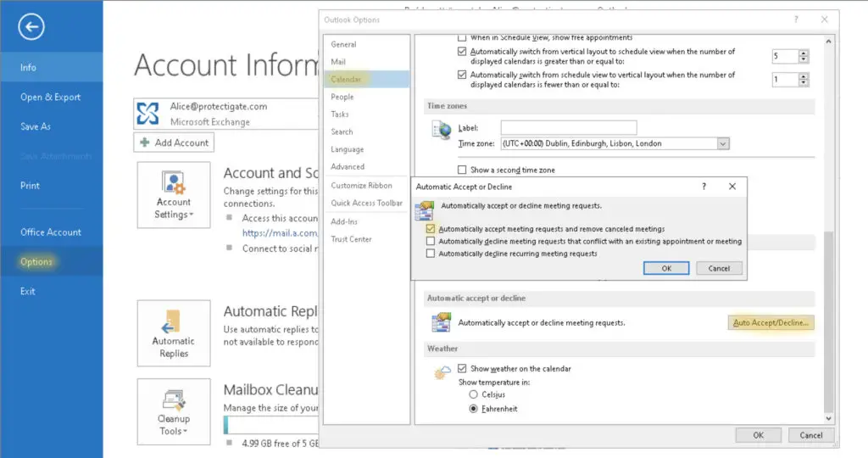Click the time zone globe icon

coord(441,131)
